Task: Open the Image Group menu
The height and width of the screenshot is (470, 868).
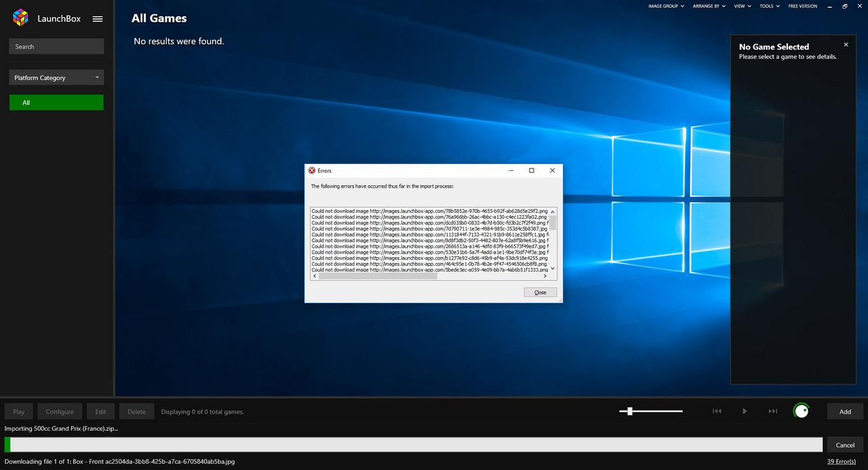Action: 666,6
